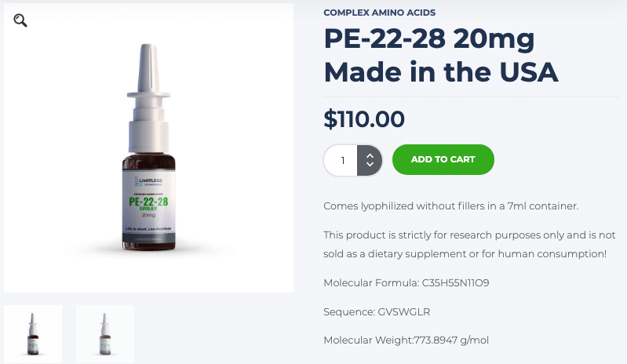The width and height of the screenshot is (627, 364).
Task: Increase quantity with the up arrow
Action: 370,155
